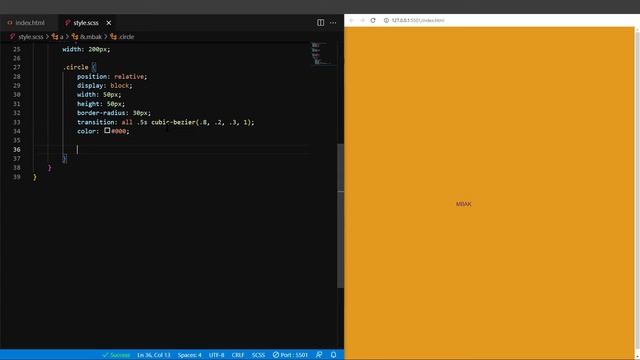Click the 'display: block;' line
The height and width of the screenshot is (360, 640).
coord(104,86)
